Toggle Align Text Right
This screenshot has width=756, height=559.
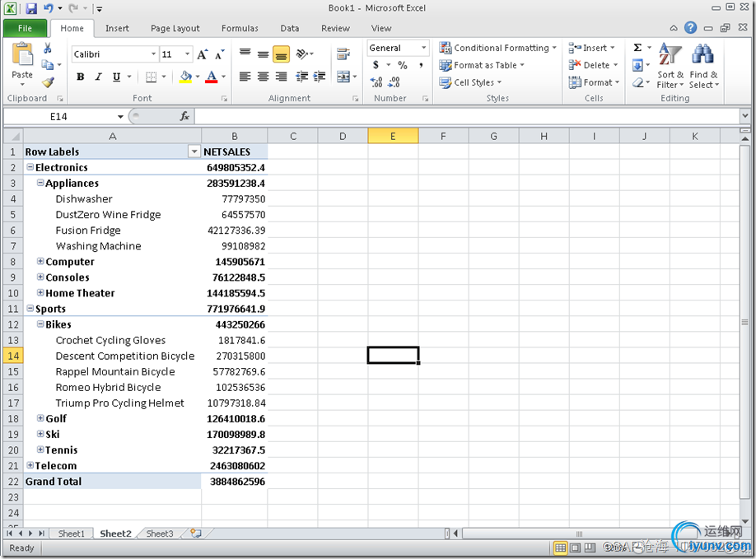click(281, 77)
